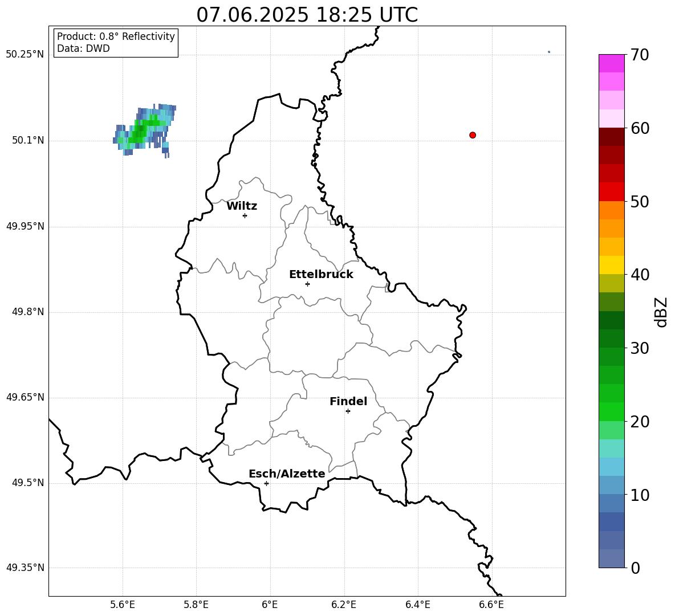675x616 pixels.
Task: Click 'Product: 0.8° Reflectivity' text
Action: 116,36
